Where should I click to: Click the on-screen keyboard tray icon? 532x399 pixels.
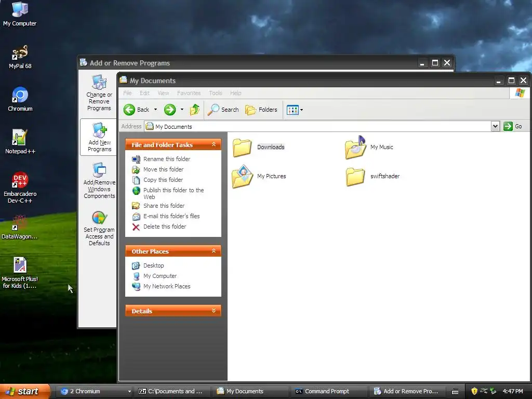[455, 392]
